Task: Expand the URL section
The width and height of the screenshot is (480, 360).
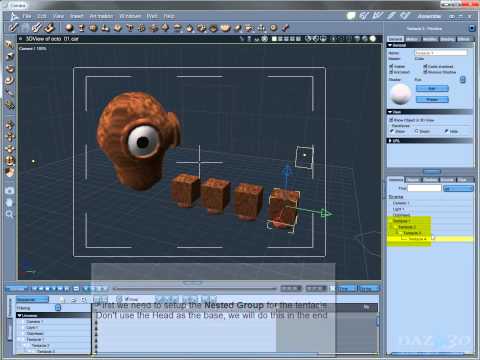Action: click(x=390, y=141)
